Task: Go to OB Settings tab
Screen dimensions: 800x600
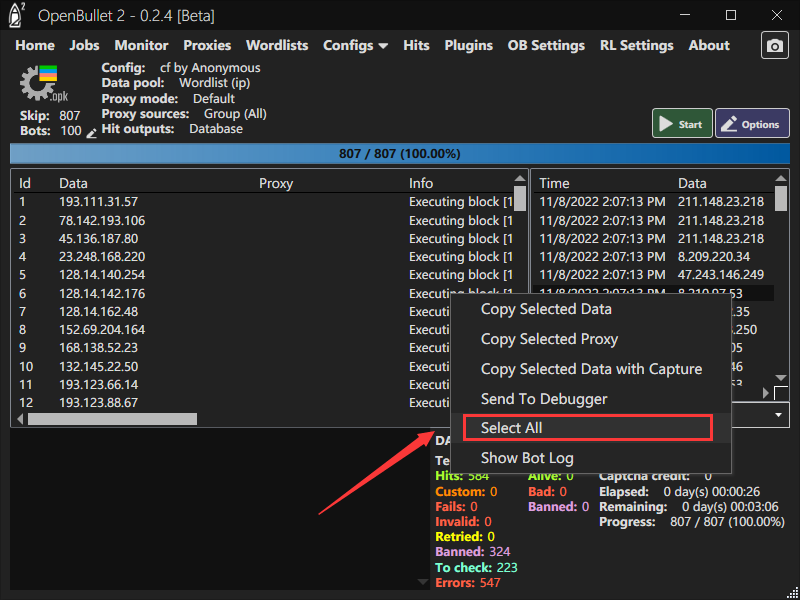Action: click(x=546, y=45)
